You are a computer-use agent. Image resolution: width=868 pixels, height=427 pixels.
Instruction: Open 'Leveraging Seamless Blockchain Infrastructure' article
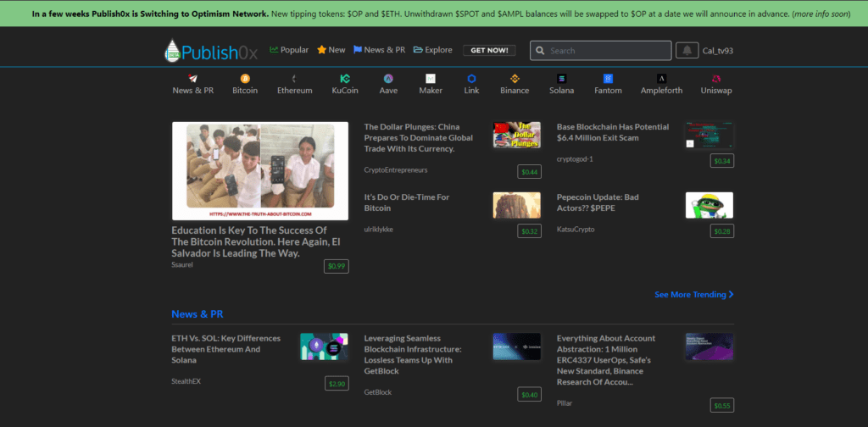(x=413, y=354)
